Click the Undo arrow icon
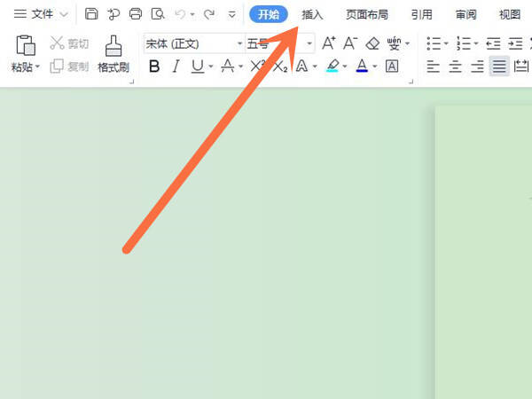 (180, 14)
